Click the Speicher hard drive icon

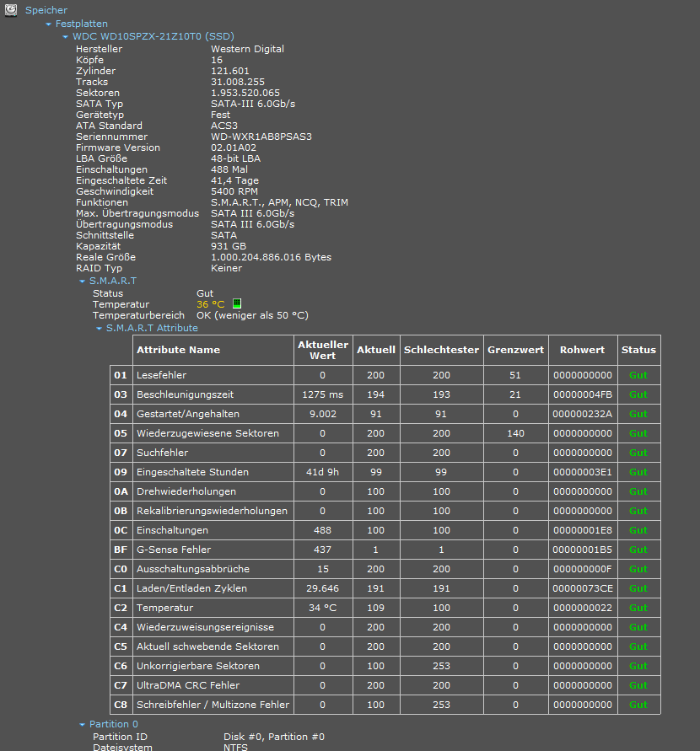tap(10, 9)
